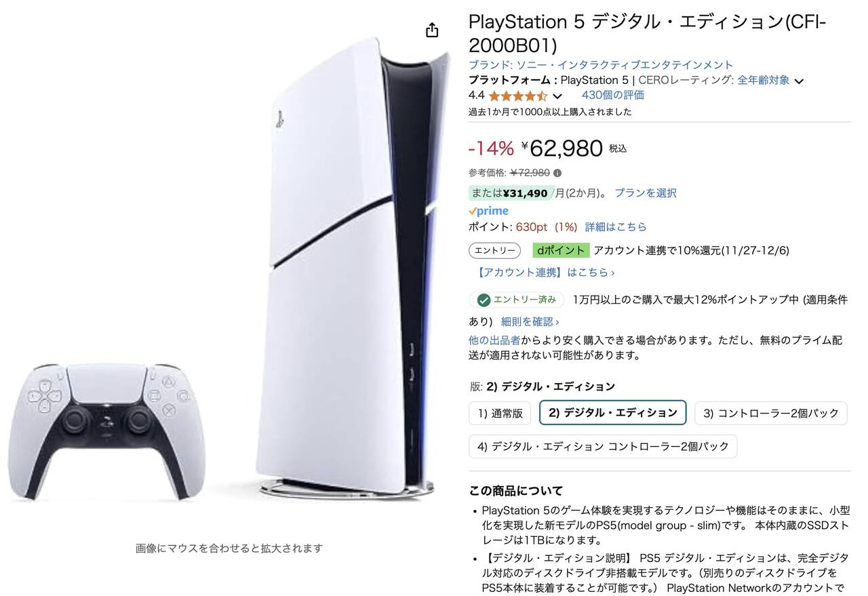Screen dimensions: 868x596
Task: Select 3) コントローラー2個パック option
Action: (771, 413)
